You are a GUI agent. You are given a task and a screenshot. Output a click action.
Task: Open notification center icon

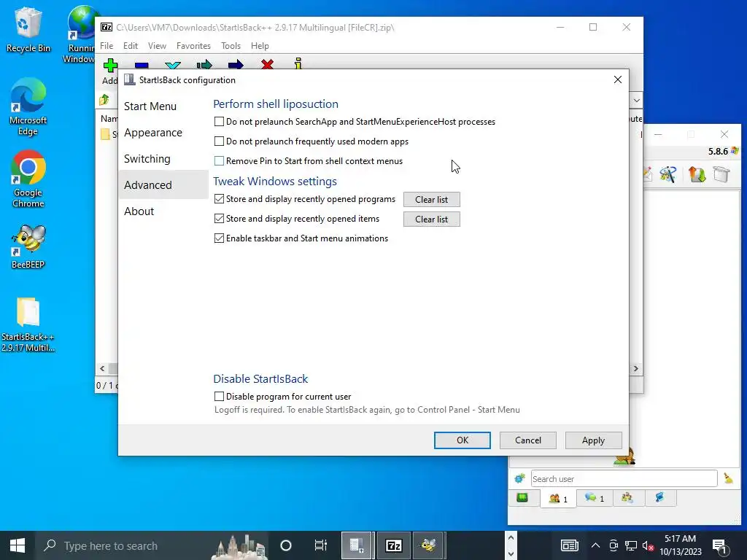click(x=719, y=546)
